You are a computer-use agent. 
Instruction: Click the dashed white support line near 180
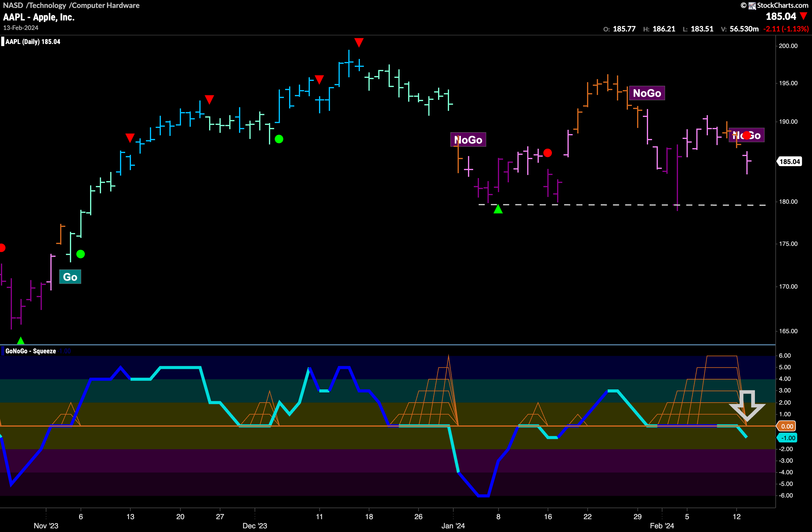click(622, 205)
